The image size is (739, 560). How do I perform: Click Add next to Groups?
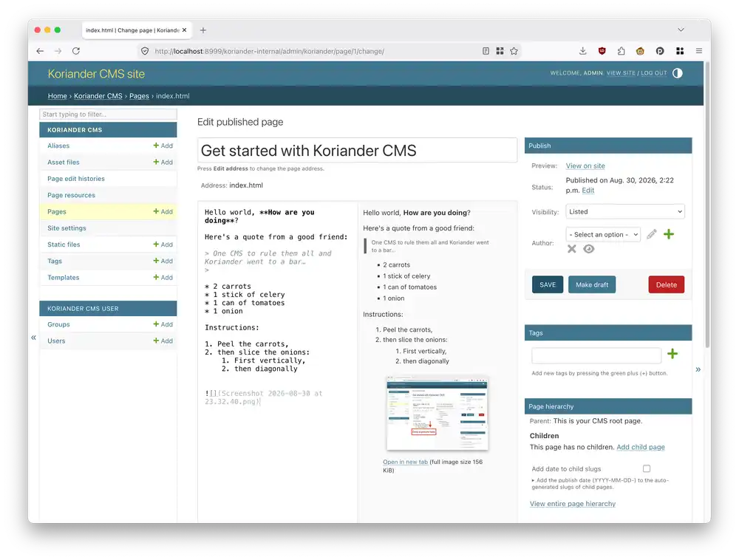coord(163,324)
